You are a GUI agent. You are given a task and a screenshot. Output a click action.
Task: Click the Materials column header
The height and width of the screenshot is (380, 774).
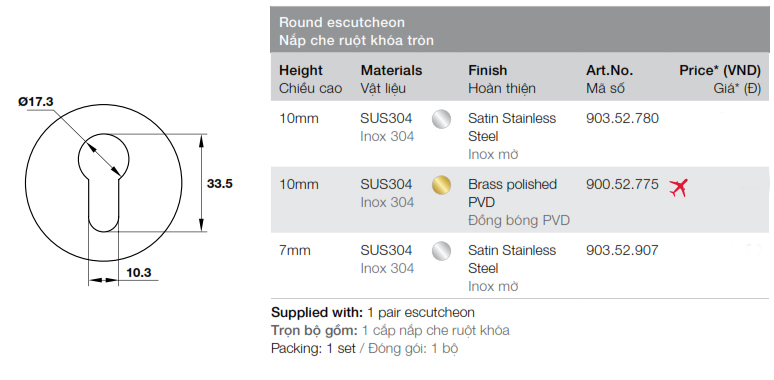pyautogui.click(x=391, y=71)
